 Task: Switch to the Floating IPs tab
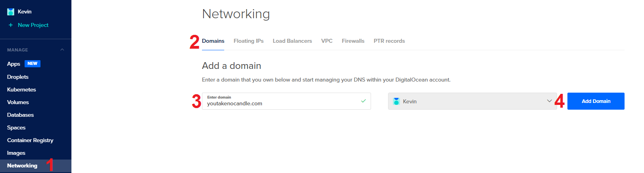(x=248, y=41)
